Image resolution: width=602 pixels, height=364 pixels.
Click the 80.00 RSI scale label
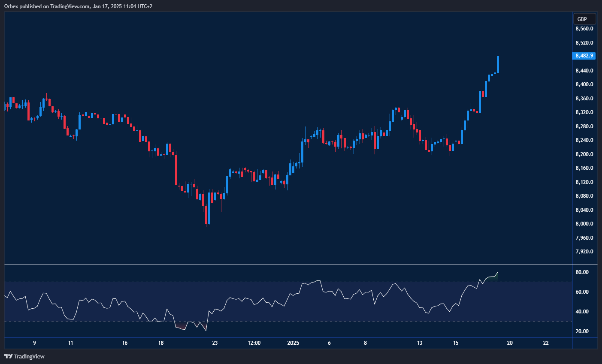582,272
